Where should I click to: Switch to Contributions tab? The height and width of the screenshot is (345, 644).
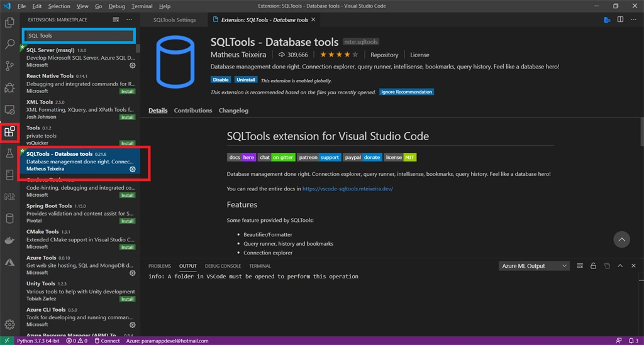[x=193, y=111]
